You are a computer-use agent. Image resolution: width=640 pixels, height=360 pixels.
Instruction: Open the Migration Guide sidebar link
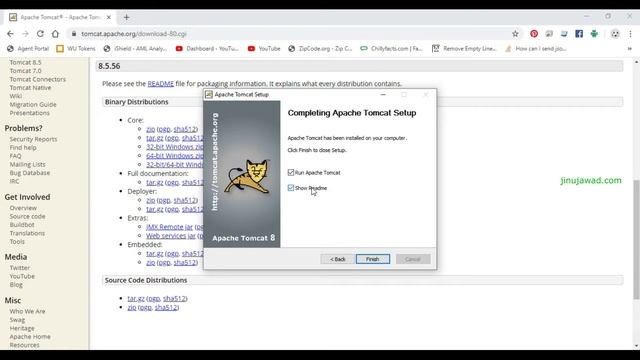33,104
